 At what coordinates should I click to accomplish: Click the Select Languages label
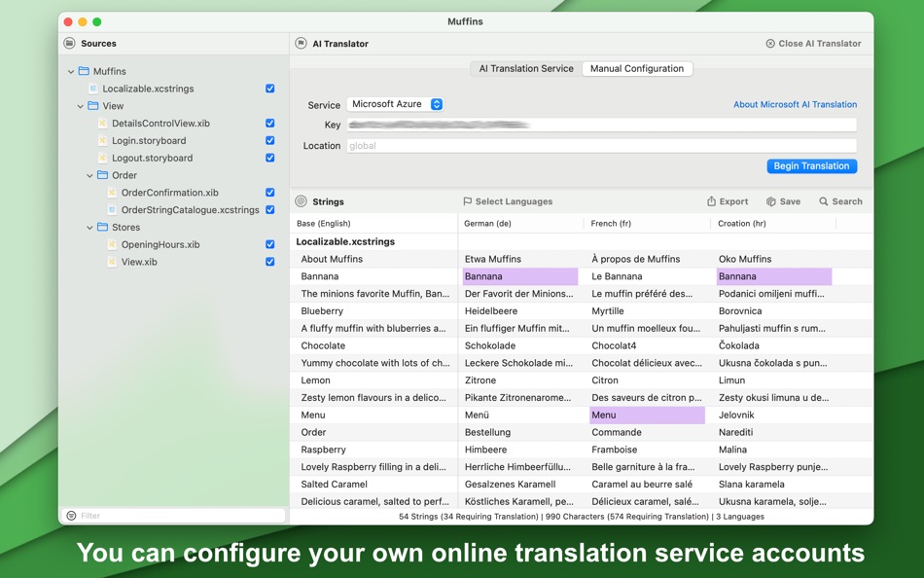point(514,201)
